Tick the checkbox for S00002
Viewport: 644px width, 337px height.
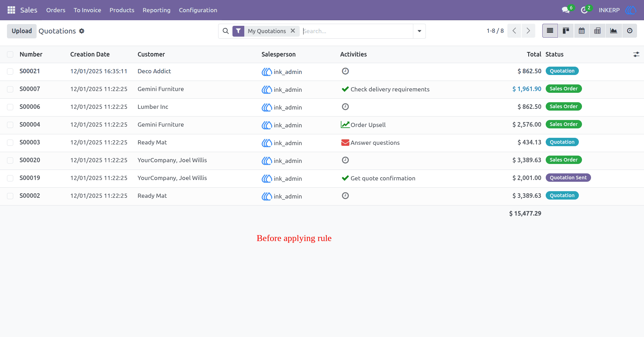pos(10,196)
